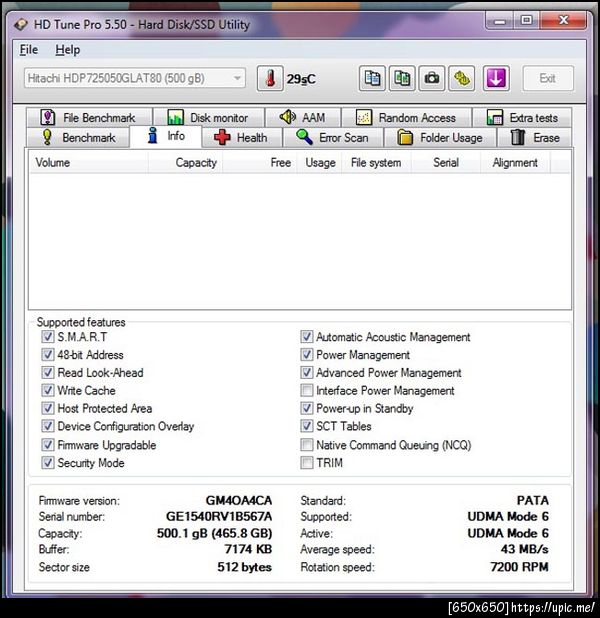Click the Supported UDMA Mode 6 value
Viewport: 600px width, 618px height.
click(x=508, y=516)
